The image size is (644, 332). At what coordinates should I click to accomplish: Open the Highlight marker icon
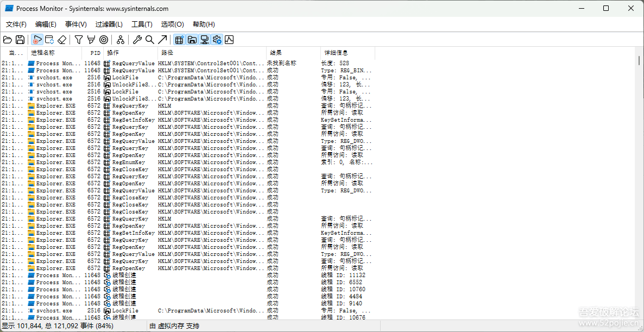click(91, 40)
